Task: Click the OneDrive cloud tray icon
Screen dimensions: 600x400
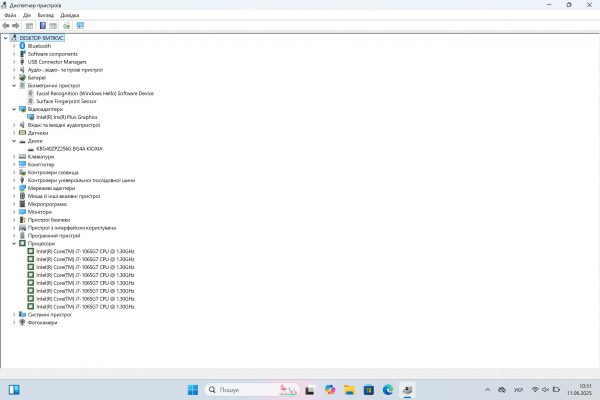Action: [x=502, y=390]
